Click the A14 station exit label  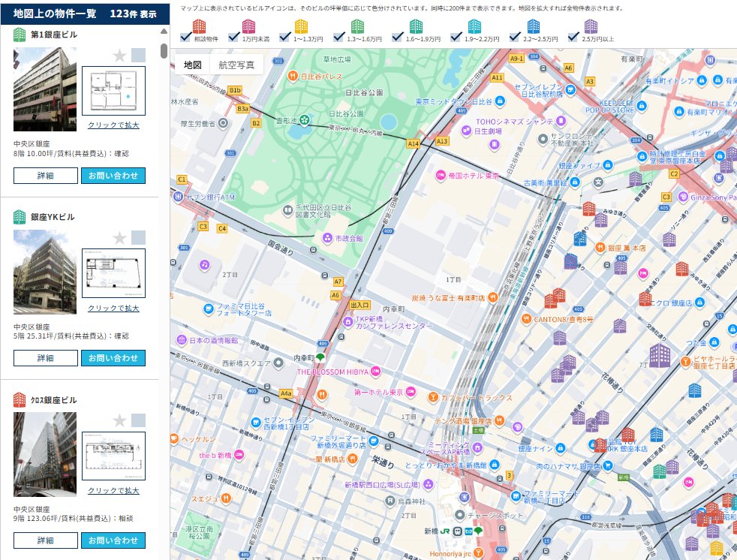413,144
